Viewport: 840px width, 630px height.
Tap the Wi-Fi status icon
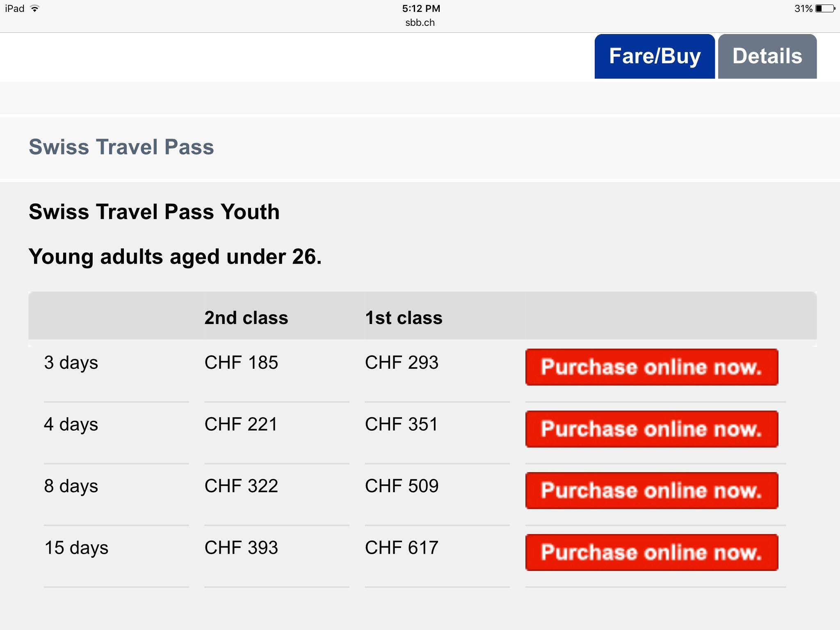(35, 8)
